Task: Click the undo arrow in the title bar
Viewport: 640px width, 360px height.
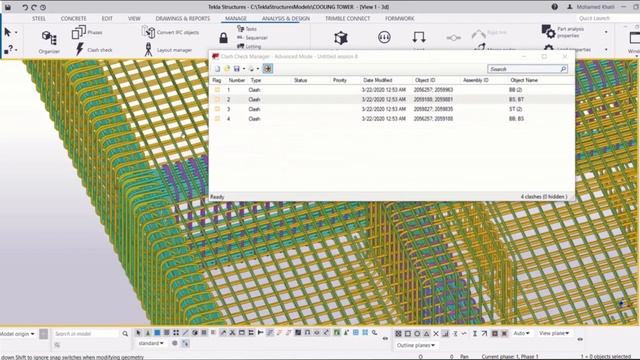Action: pos(25,7)
